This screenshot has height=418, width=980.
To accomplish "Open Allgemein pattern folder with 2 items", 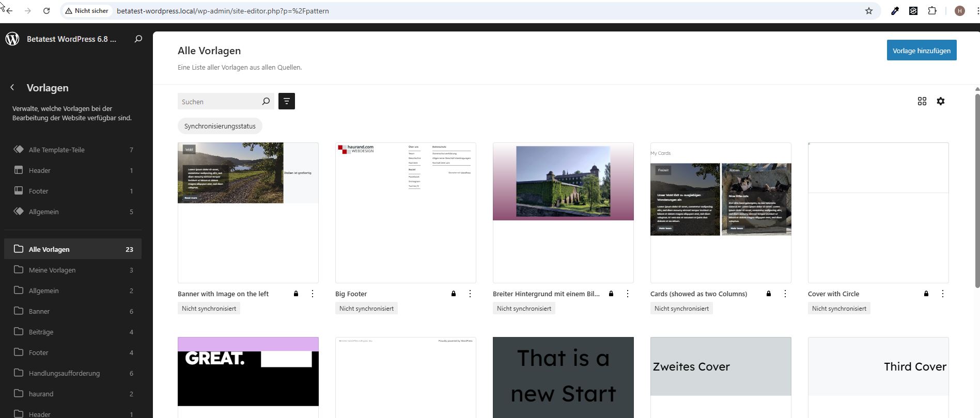I will click(73, 291).
